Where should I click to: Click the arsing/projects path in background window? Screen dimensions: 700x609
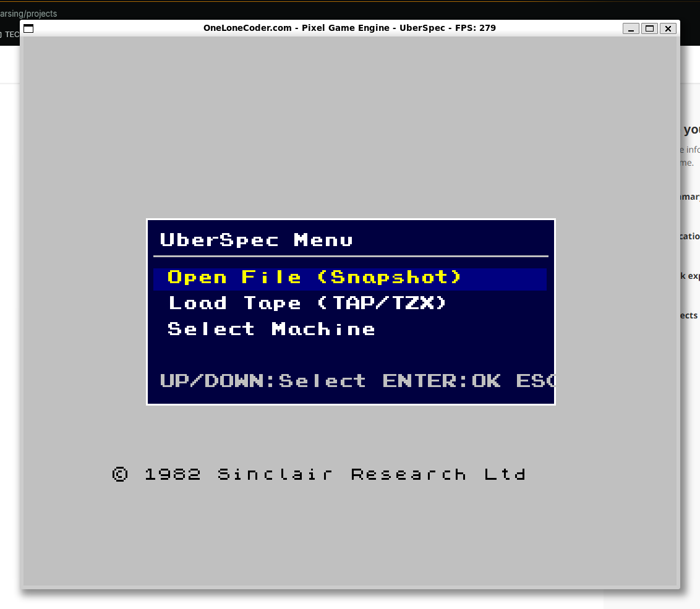tap(28, 14)
